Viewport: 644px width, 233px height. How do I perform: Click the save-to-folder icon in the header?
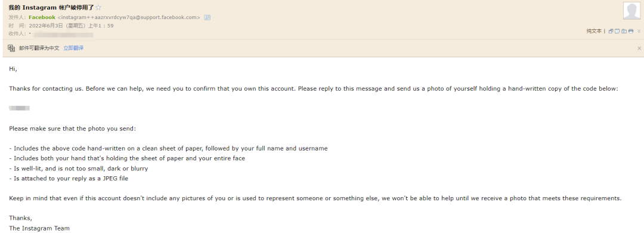624,31
